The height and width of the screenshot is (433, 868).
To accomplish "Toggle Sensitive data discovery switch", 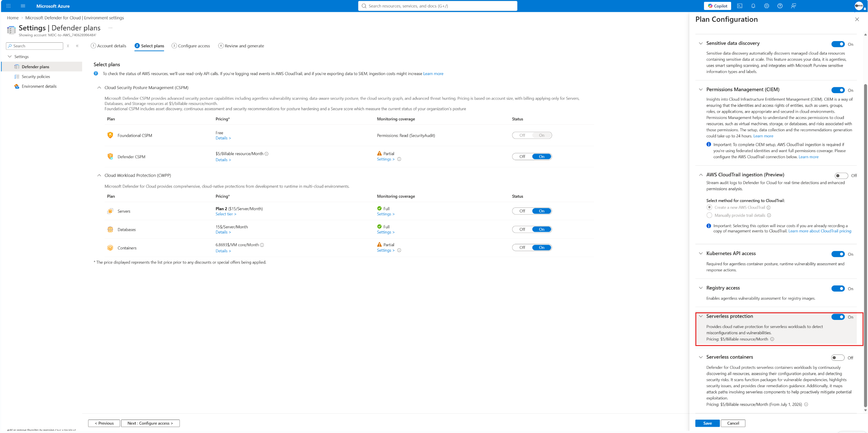I will point(838,44).
